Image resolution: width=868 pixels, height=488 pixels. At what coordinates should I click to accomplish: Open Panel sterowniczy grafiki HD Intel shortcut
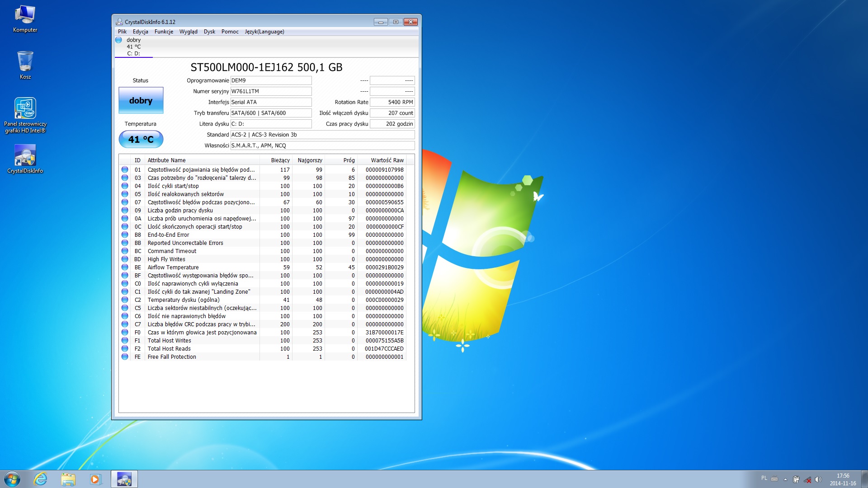coord(25,115)
